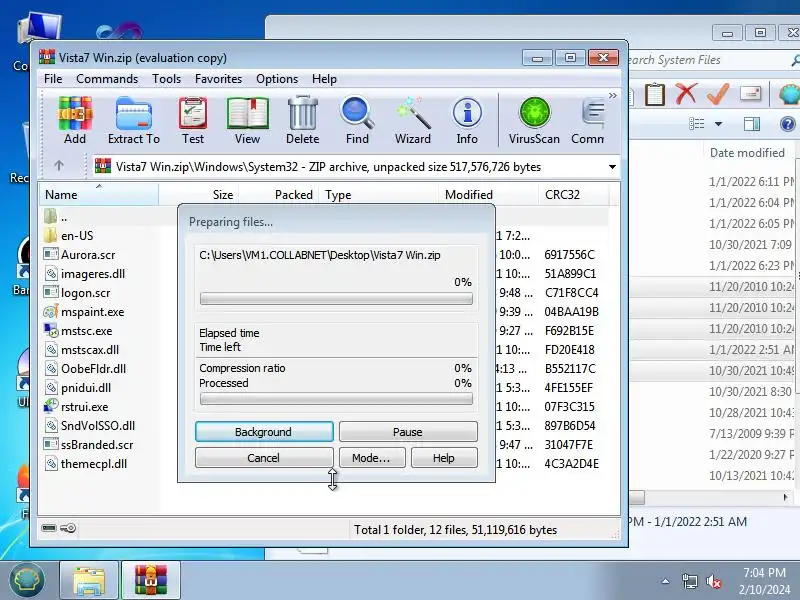Open the Commands menu
This screenshot has width=800, height=600.
(x=107, y=79)
